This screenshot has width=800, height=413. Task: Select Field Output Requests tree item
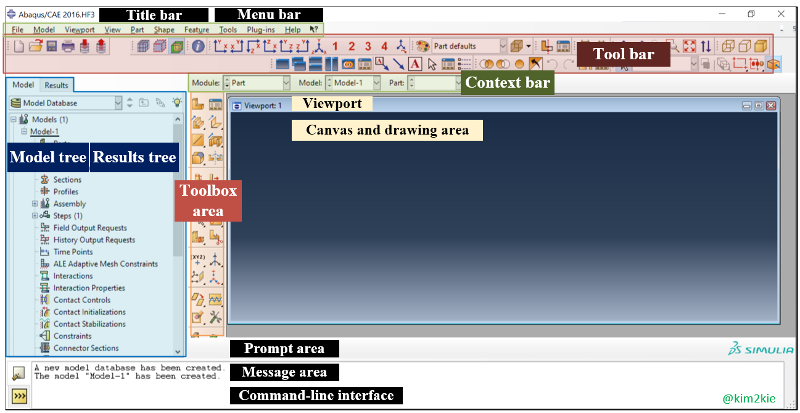(x=90, y=228)
